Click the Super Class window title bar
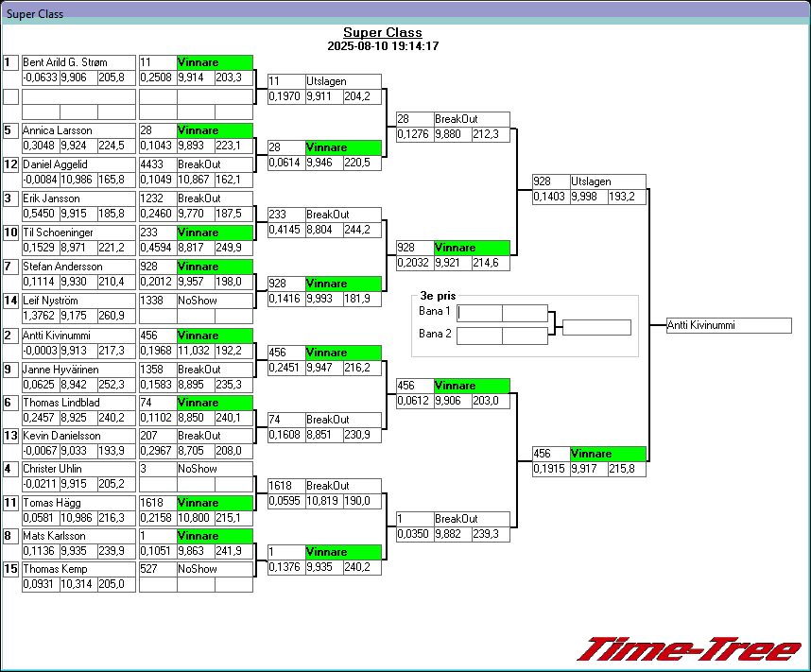 405,14
